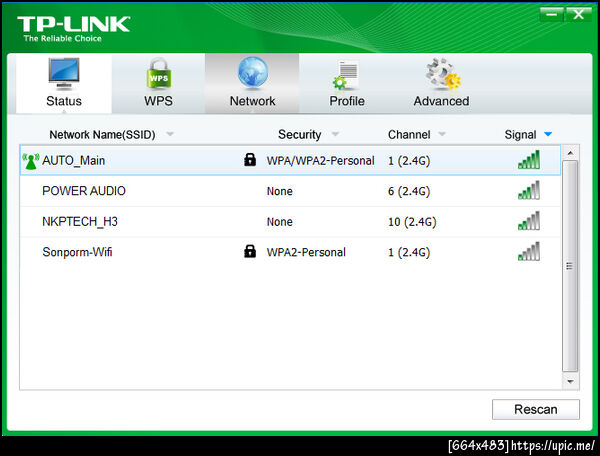The image size is (600, 456).
Task: Click the WPS padlock icon
Action: coord(158,73)
